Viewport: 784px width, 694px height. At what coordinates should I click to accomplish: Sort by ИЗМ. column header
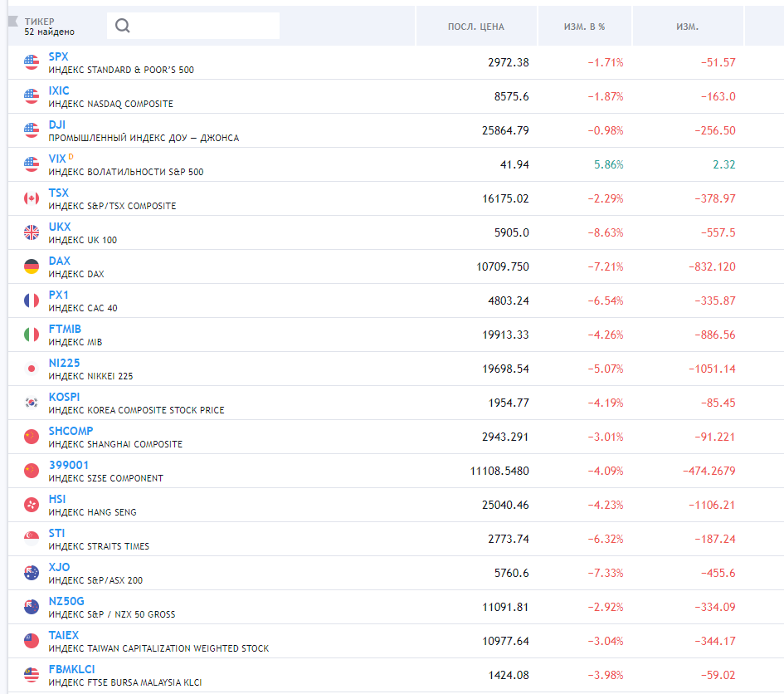point(687,27)
